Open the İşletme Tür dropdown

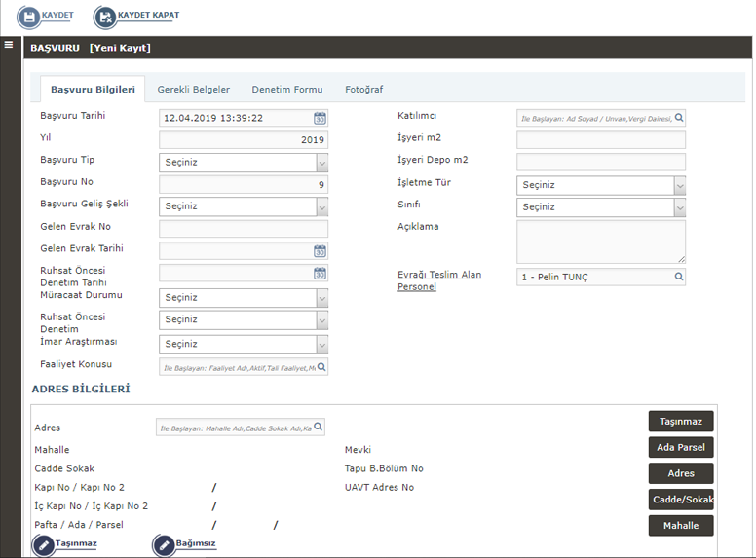coord(679,185)
